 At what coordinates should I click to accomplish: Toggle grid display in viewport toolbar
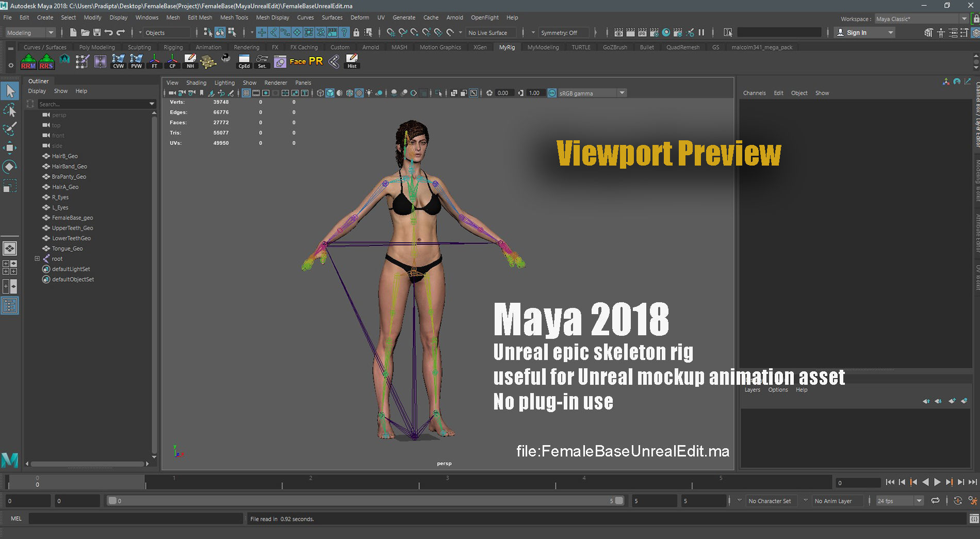coord(247,93)
